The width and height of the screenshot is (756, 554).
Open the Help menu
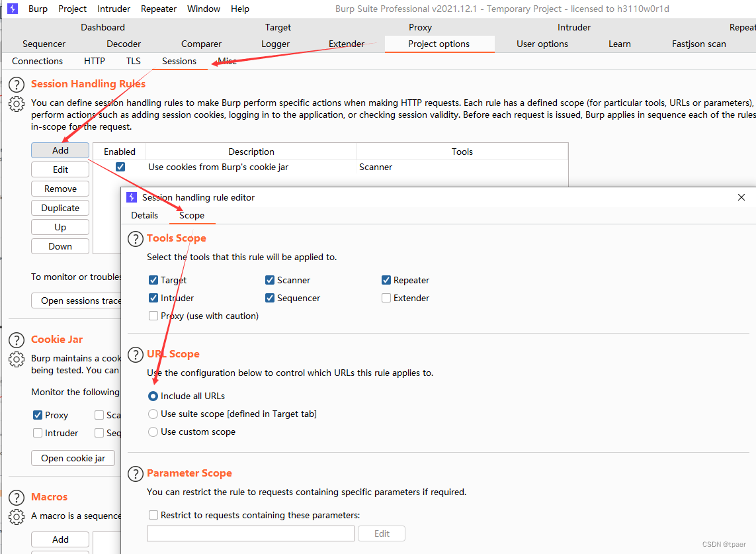pos(239,9)
